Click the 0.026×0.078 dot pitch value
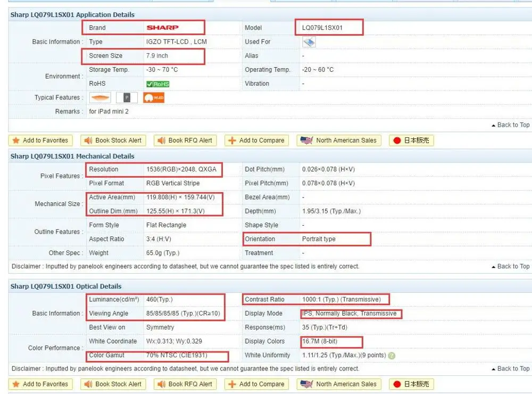532x394 pixels. coord(328,169)
